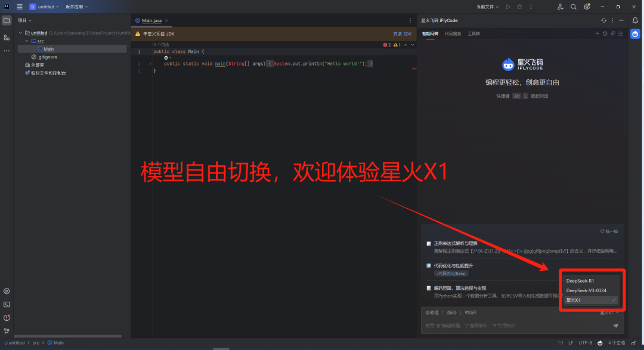
Task: Hide the iFlyCode tool window
Action: click(x=621, y=20)
